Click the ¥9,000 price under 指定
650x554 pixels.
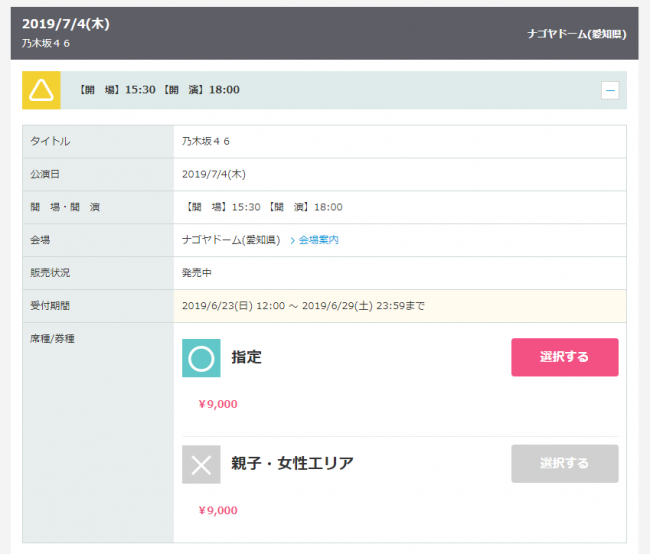coord(218,404)
